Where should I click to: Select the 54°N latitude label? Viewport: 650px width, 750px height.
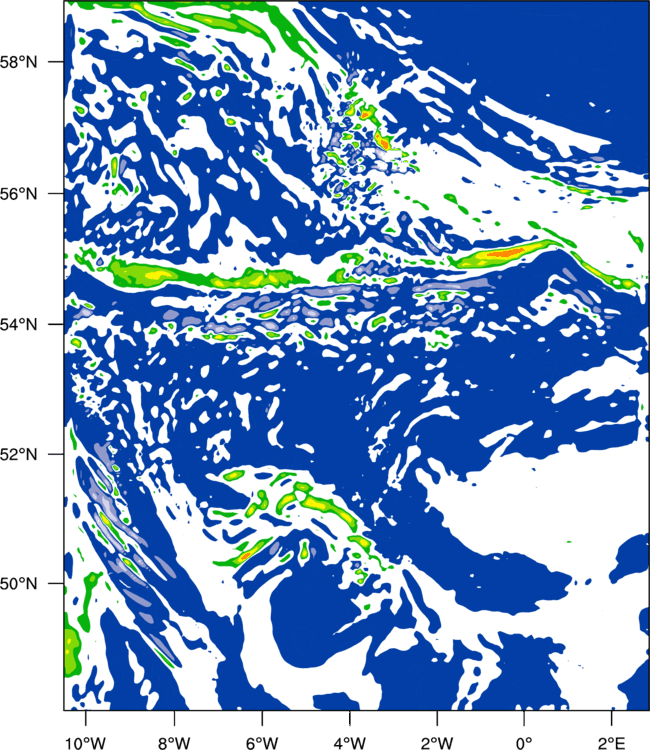[19, 325]
